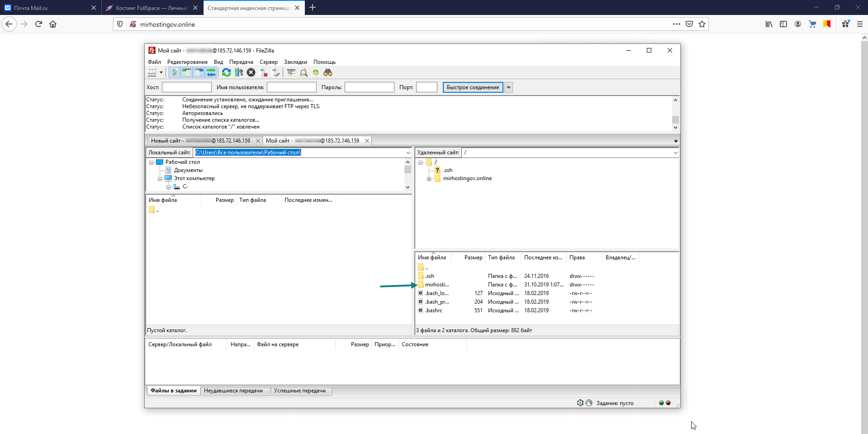This screenshot has height=434, width=868.
Task: Open the connection tabs list dropdown
Action: 676,141
